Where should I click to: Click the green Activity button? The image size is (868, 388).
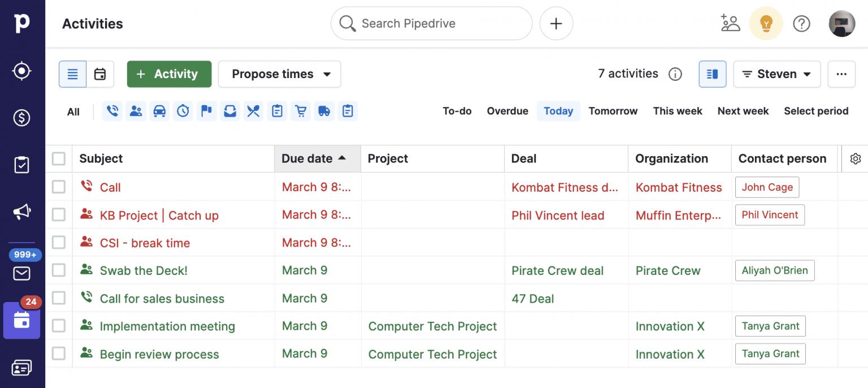(169, 74)
